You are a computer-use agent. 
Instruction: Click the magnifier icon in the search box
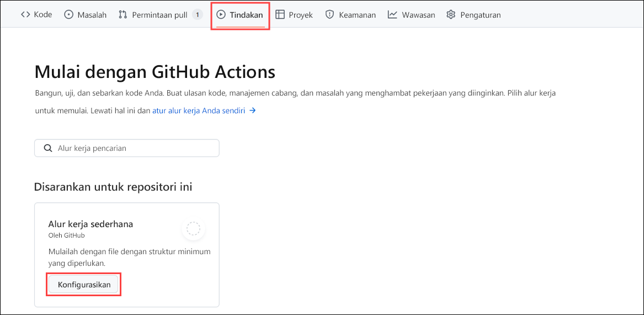(48, 148)
